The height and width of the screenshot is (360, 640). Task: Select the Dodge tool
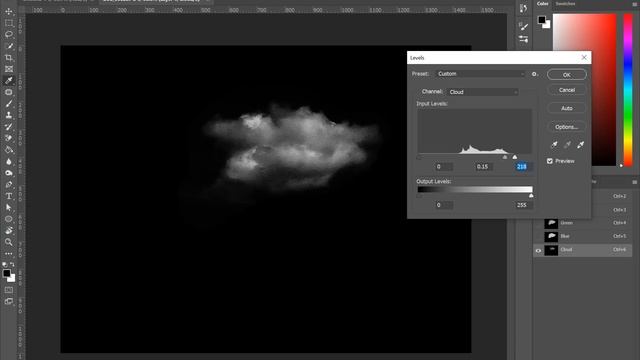pyautogui.click(x=9, y=173)
